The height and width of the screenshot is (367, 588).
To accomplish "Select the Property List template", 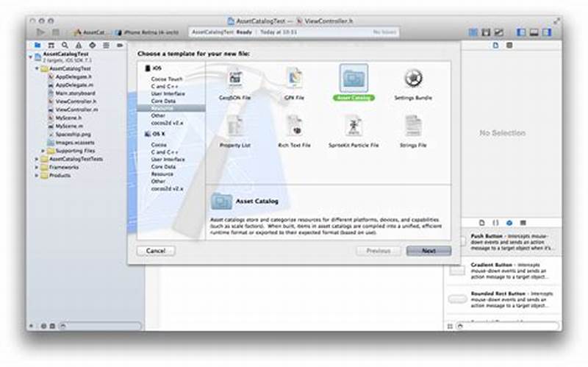I will 234,132.
